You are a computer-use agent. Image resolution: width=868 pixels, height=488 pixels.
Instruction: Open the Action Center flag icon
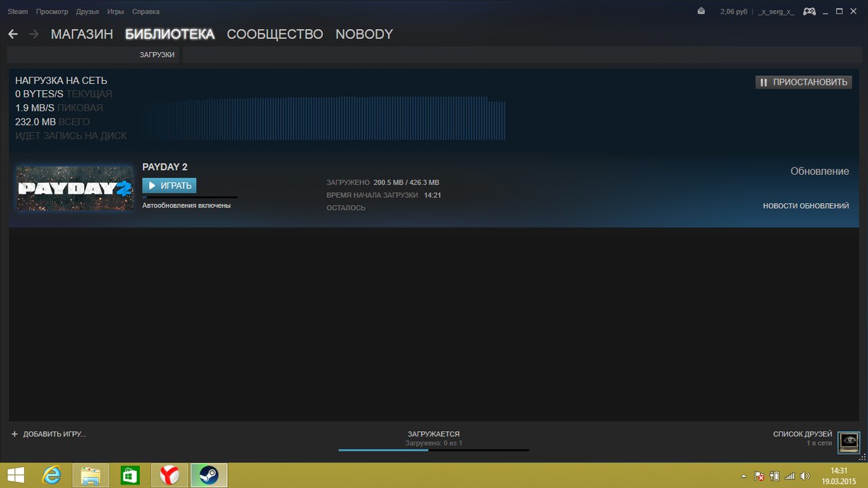pos(760,476)
